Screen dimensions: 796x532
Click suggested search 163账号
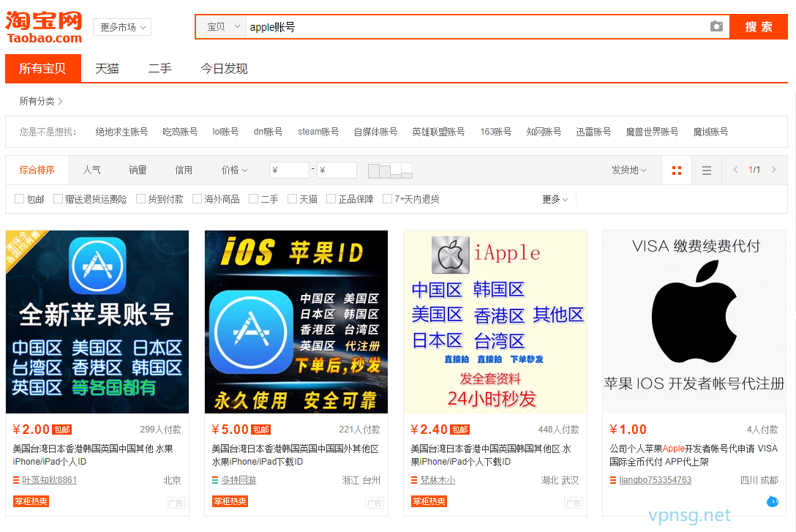pos(495,132)
